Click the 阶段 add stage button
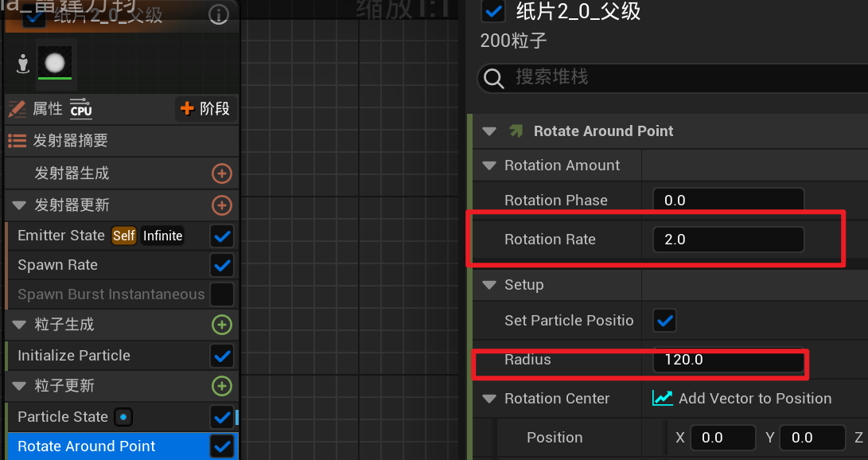Image resolution: width=868 pixels, height=460 pixels. tap(205, 109)
